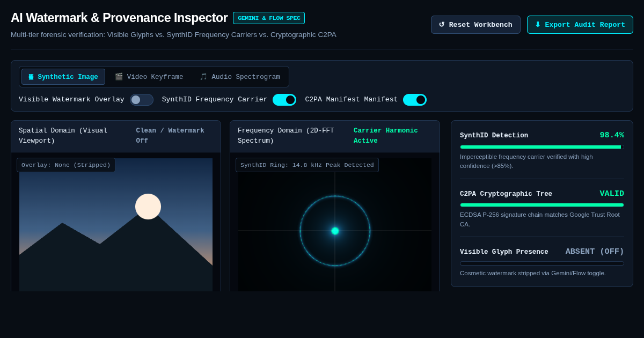Click the Frequency Domain (2D-FFT Spectrum) header
Viewport: 644px width, 338px height.
286,136
